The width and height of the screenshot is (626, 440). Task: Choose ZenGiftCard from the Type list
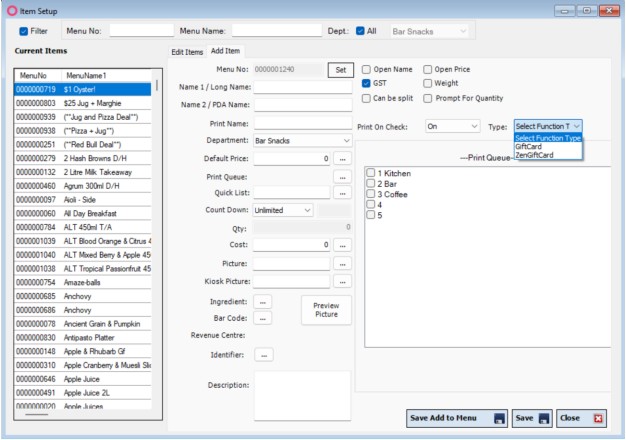coord(536,154)
